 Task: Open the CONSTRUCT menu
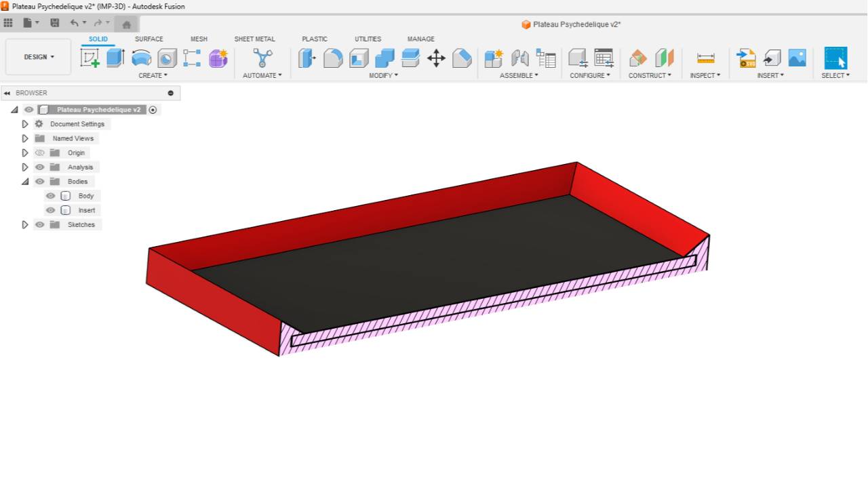pyautogui.click(x=650, y=76)
